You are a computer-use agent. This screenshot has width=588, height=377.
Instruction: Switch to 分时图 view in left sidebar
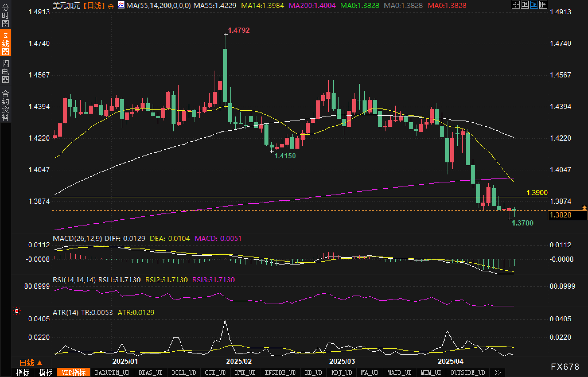5,15
